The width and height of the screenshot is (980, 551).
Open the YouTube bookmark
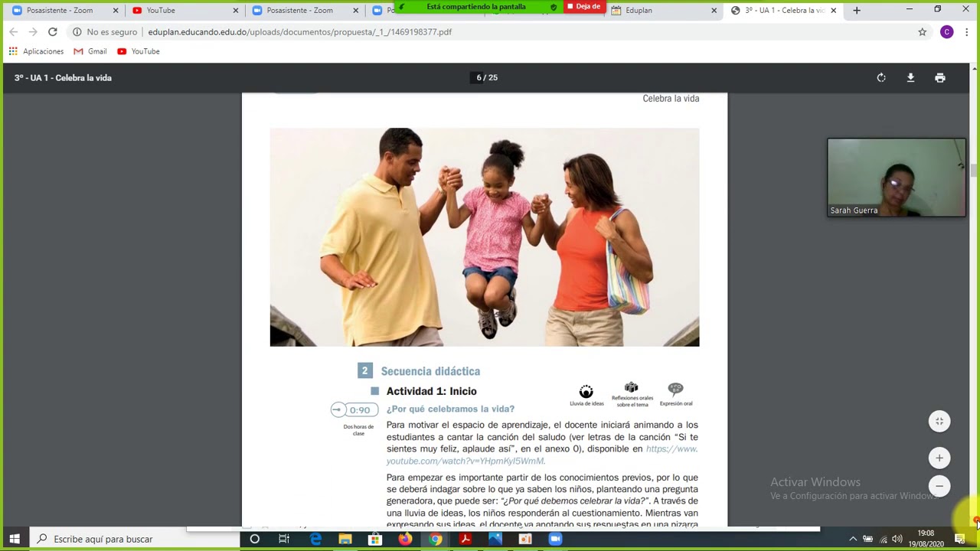click(x=139, y=51)
